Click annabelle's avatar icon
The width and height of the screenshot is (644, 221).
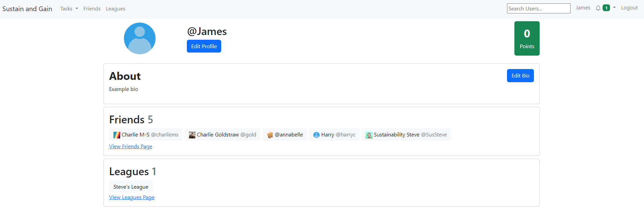coord(270,135)
